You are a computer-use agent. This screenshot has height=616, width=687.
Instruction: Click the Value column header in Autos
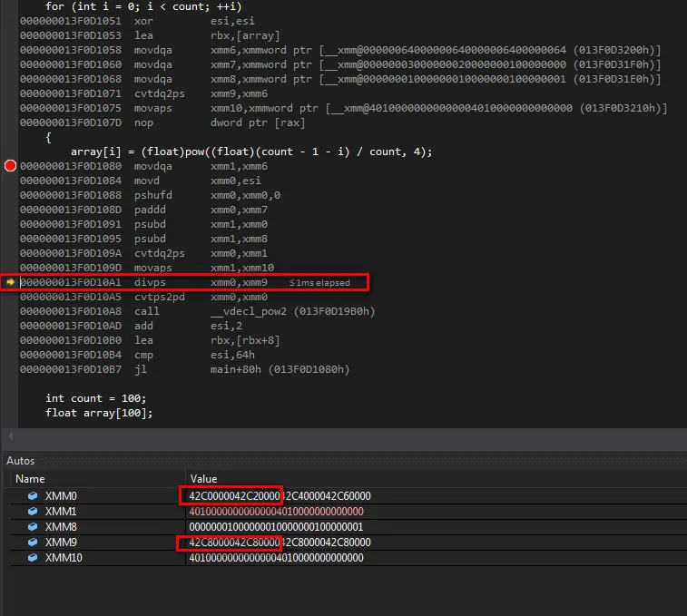point(203,479)
